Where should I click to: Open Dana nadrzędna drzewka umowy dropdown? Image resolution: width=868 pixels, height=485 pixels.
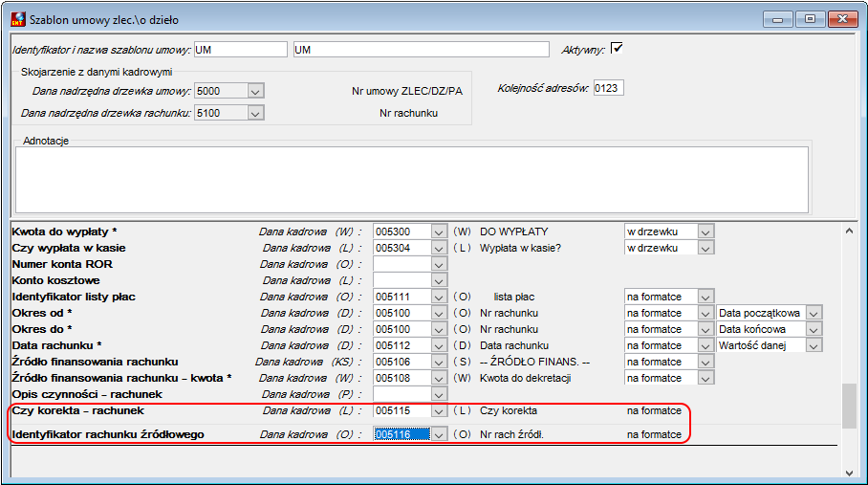(255, 91)
